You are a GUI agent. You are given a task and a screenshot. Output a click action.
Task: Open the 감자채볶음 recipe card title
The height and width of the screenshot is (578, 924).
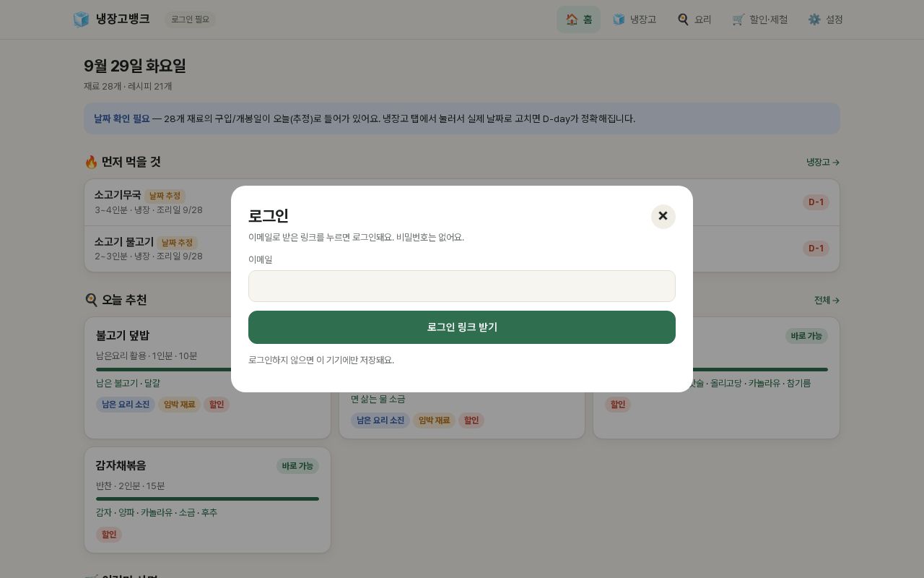pos(121,466)
